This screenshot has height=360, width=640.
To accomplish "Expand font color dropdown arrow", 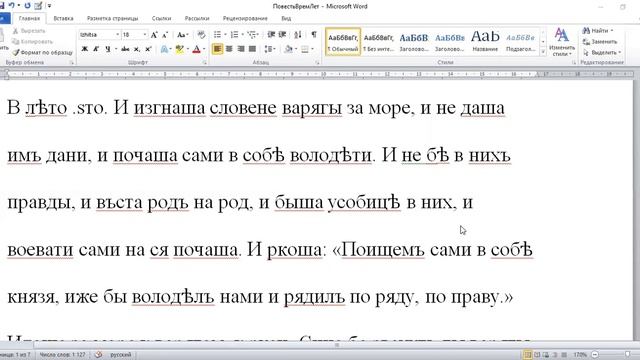I will point(204,49).
